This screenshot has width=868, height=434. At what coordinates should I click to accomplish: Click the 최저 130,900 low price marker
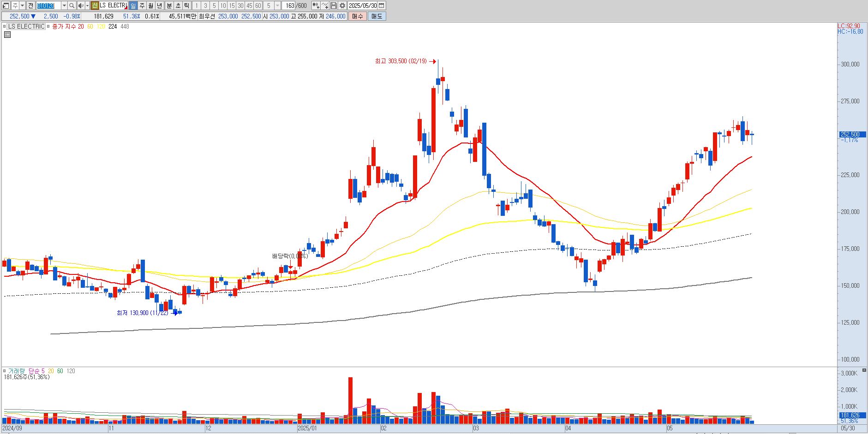click(142, 313)
